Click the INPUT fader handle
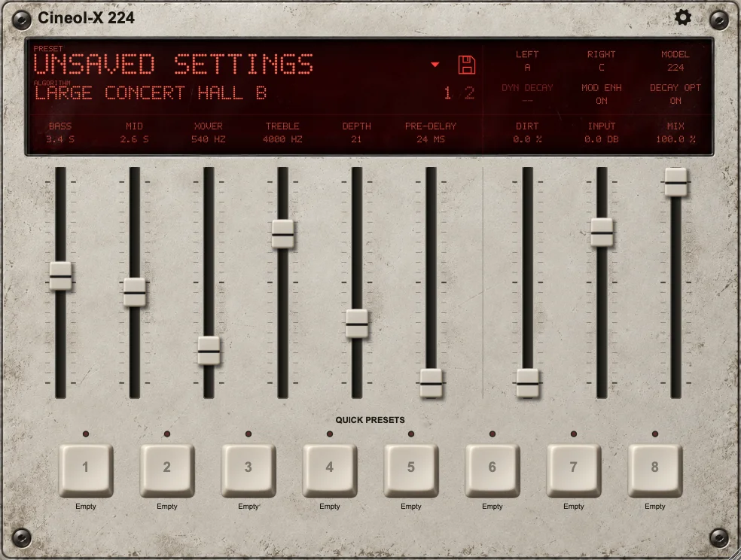Viewport: 741px width, 560px height. (602, 233)
